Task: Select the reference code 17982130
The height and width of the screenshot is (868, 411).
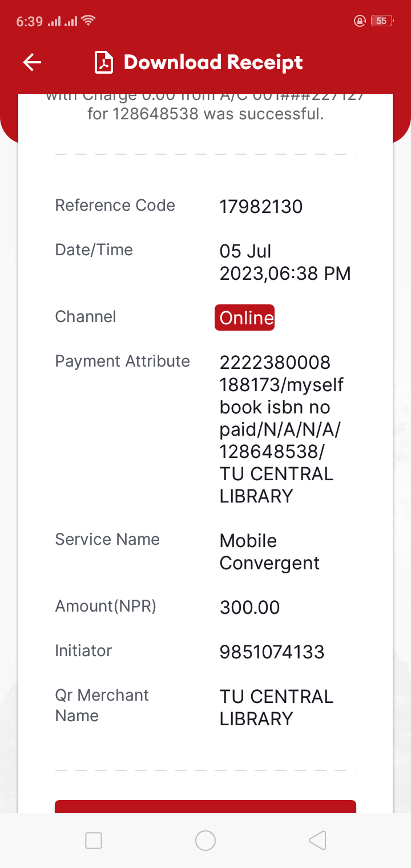Action: [x=261, y=207]
